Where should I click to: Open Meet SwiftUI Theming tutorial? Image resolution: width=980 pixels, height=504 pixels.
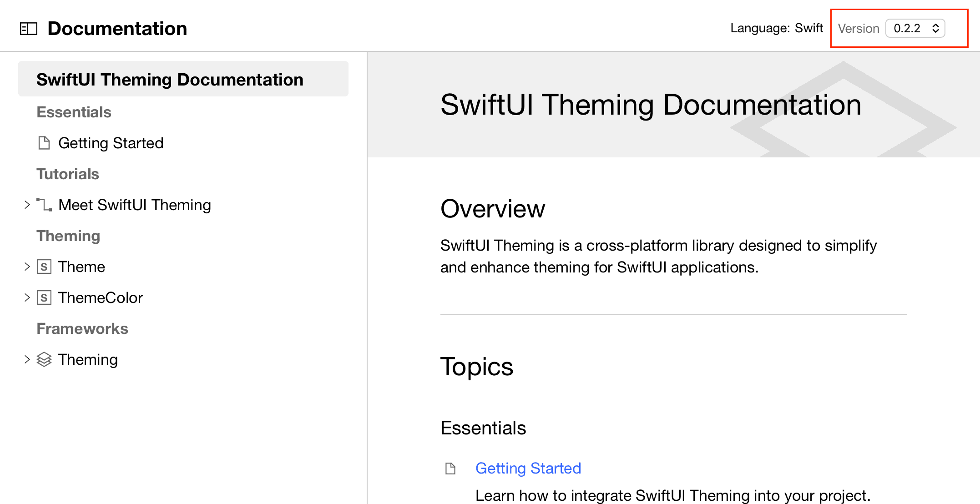pyautogui.click(x=135, y=205)
